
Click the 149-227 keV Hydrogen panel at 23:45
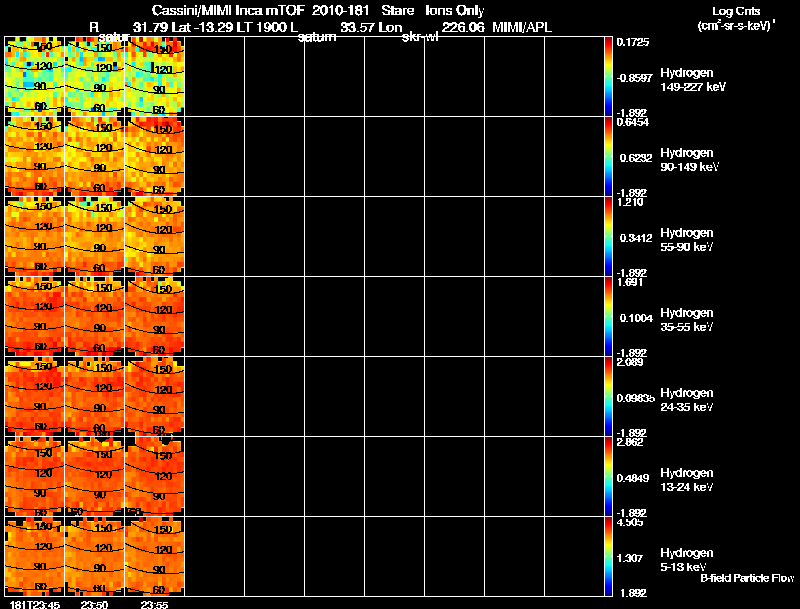click(x=35, y=76)
